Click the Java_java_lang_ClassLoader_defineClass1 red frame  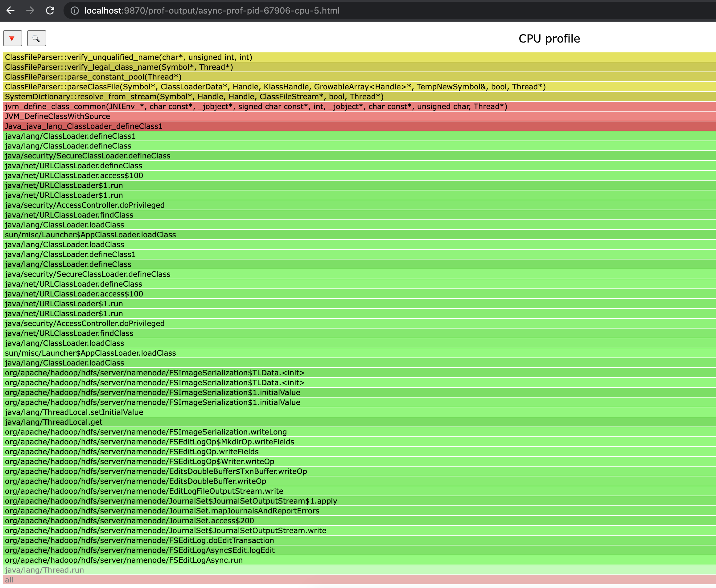point(84,126)
